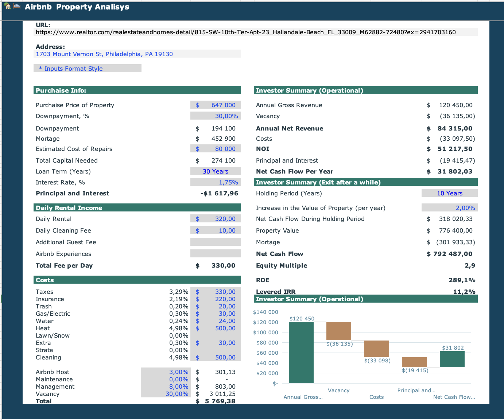The width and height of the screenshot is (504, 420).
Task: Select Investor Summary (Exit after a while) header
Action: [x=366, y=182]
